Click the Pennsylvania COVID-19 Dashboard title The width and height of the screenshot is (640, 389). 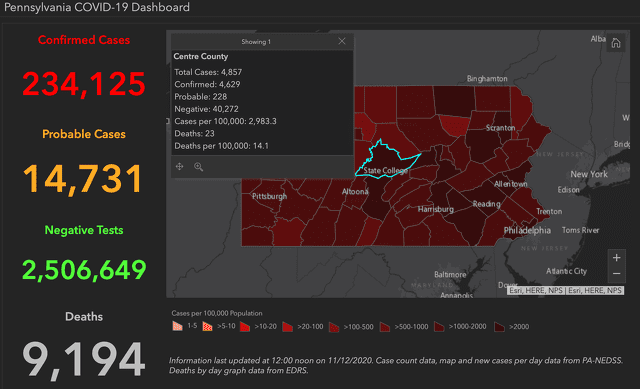97,7
